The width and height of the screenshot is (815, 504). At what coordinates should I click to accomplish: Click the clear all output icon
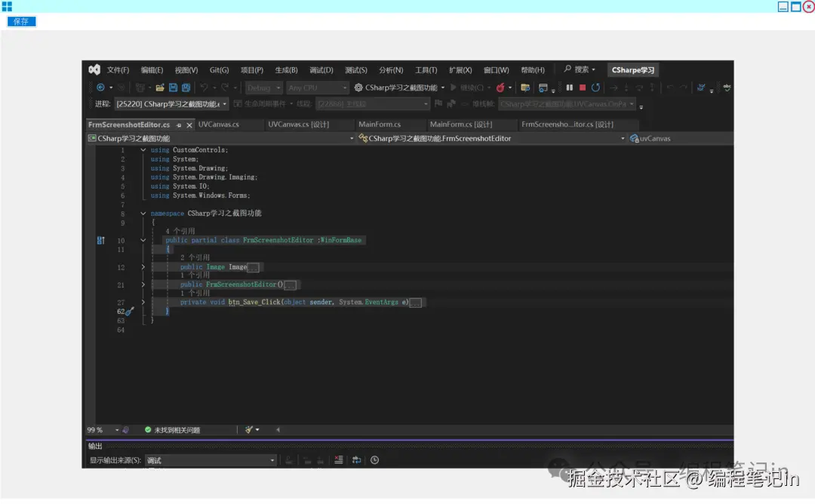coord(338,459)
